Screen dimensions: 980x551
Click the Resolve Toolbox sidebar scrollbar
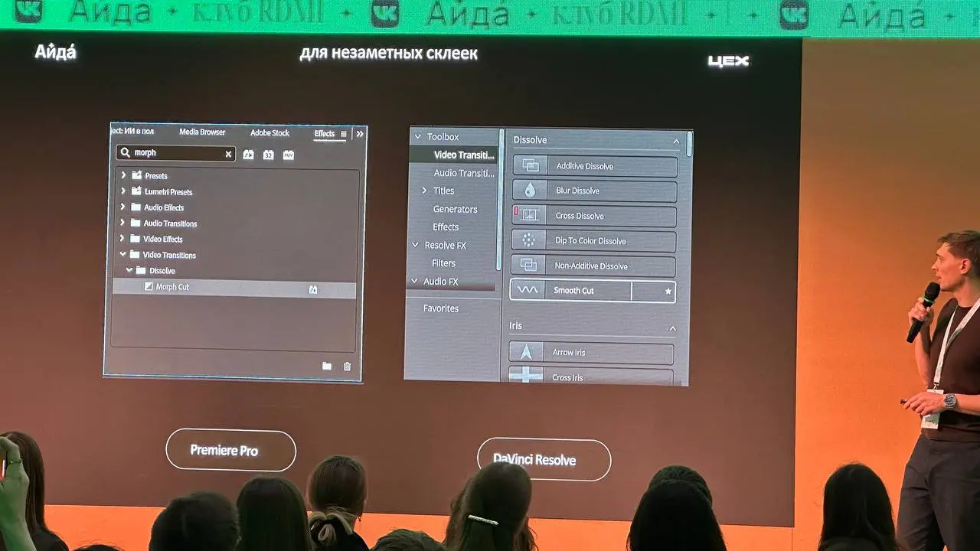501,199
